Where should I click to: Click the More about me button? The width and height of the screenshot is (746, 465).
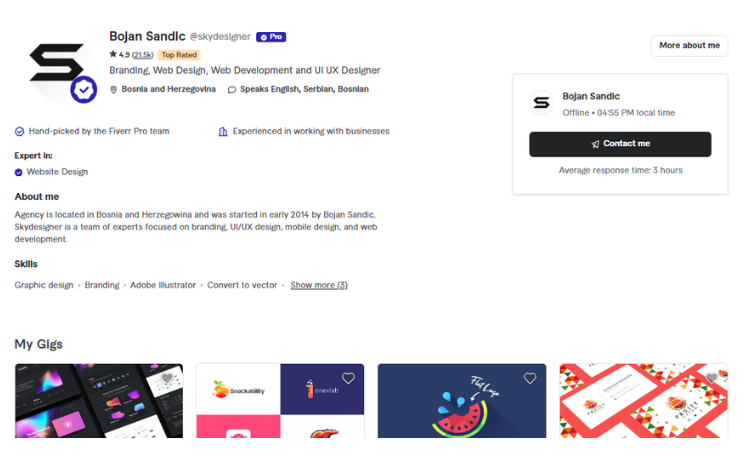(x=689, y=45)
